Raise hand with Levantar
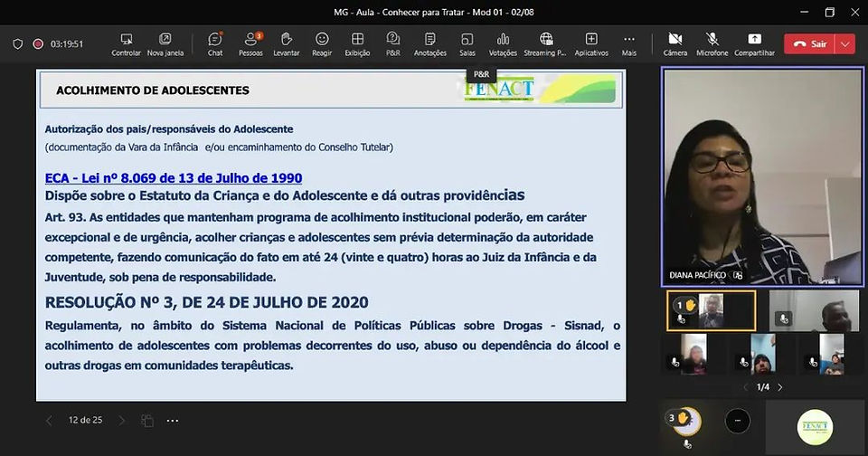This screenshot has height=456, width=868. 287,44
